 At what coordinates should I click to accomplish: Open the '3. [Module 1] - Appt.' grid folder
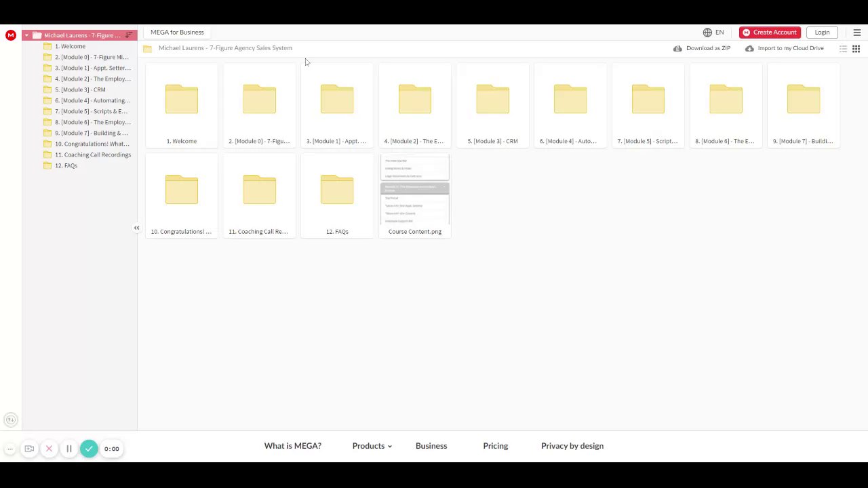[337, 106]
